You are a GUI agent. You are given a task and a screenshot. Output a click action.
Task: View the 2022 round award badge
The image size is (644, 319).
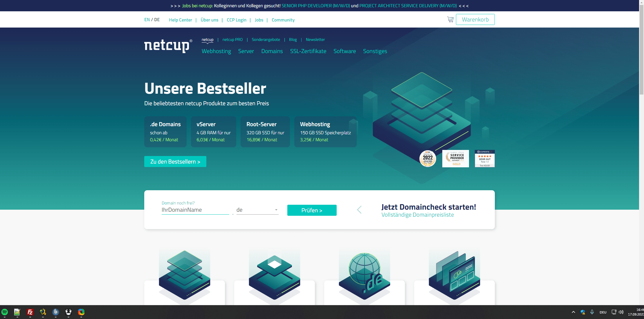pyautogui.click(x=427, y=159)
